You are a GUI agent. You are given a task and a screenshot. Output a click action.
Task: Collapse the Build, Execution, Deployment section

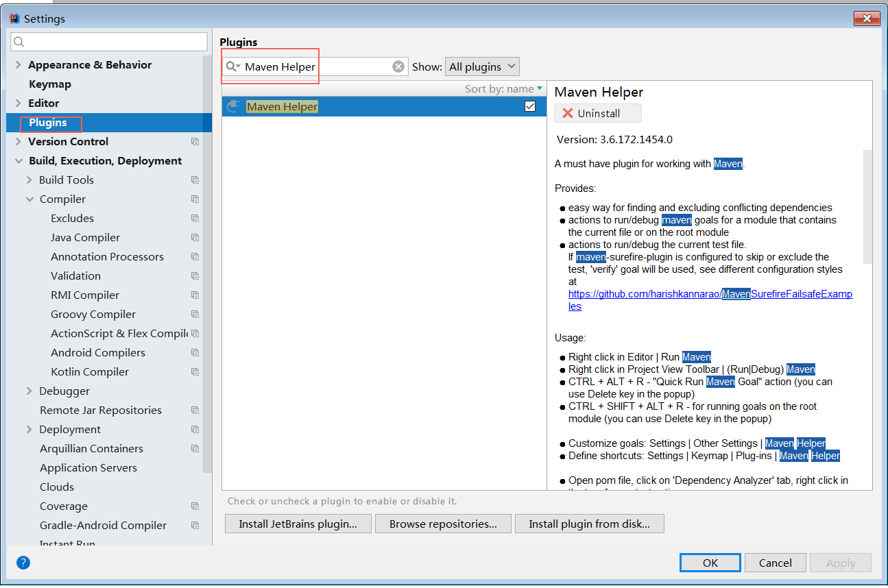(18, 160)
